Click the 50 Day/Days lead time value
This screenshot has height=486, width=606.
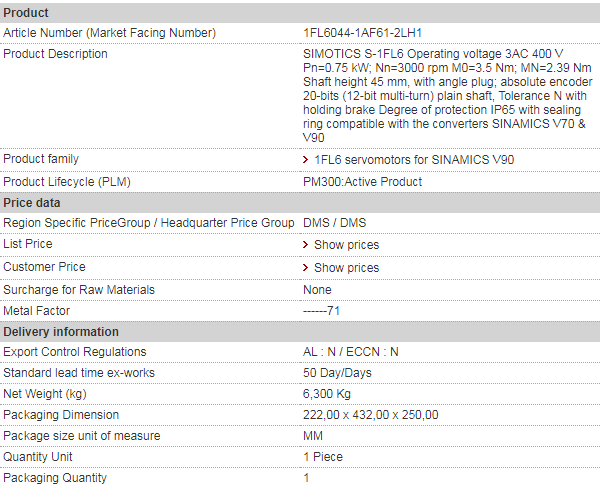[x=337, y=373]
